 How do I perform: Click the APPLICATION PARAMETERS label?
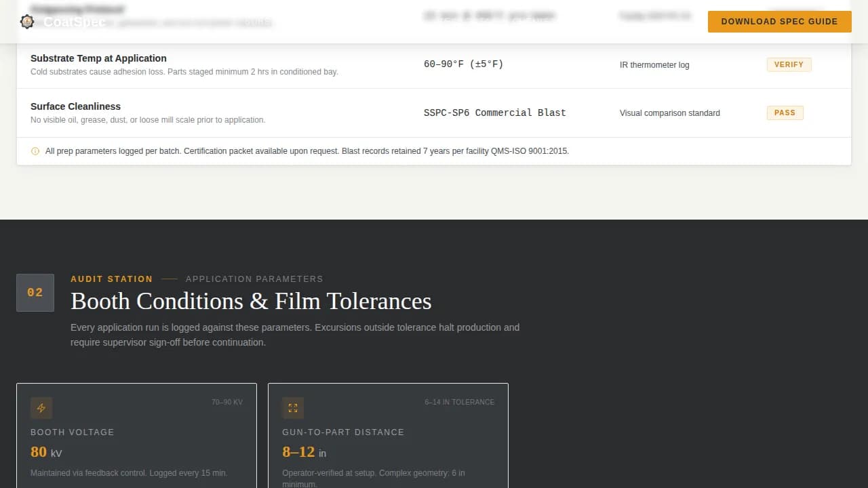click(254, 279)
